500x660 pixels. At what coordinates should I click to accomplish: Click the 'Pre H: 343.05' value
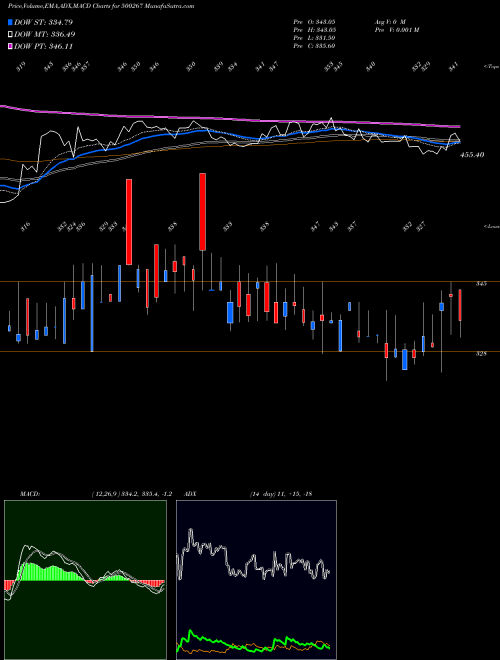(x=314, y=30)
